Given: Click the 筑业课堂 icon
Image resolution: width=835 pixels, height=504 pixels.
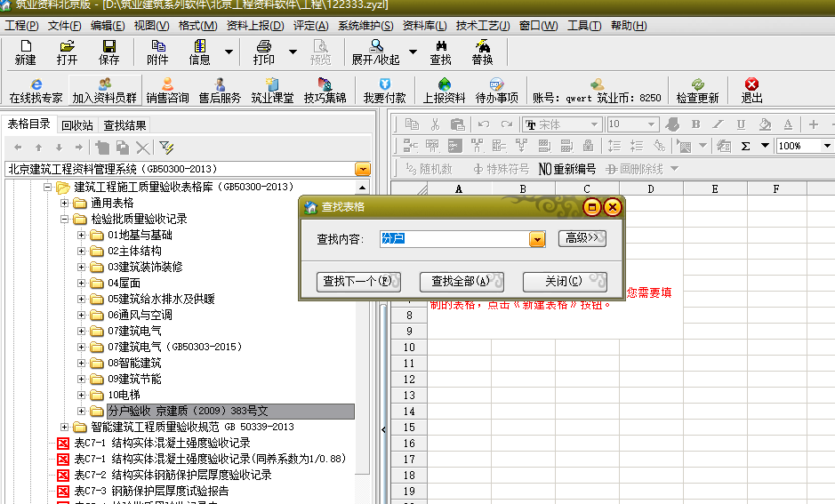Looking at the screenshot, I should point(272,91).
